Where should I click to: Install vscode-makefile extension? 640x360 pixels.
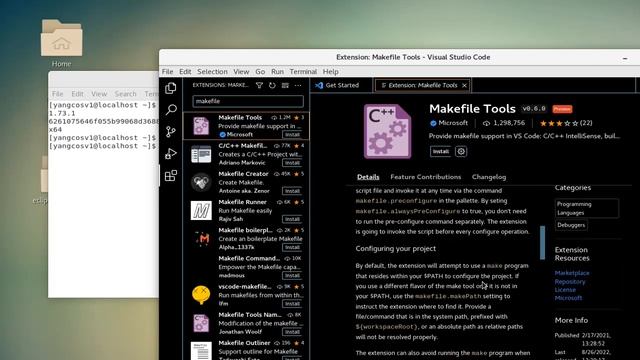(292, 304)
